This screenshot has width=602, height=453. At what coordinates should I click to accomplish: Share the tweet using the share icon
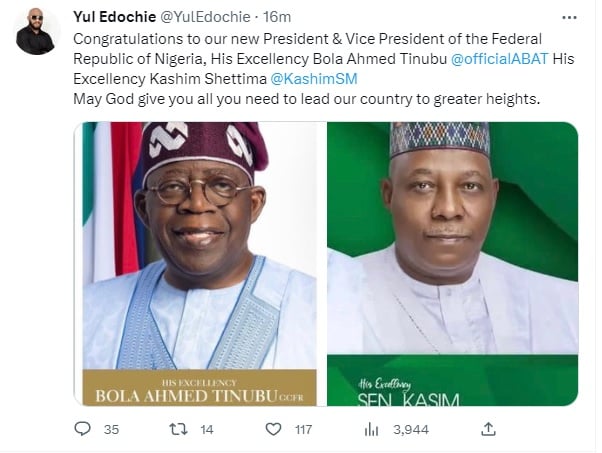coord(488,429)
